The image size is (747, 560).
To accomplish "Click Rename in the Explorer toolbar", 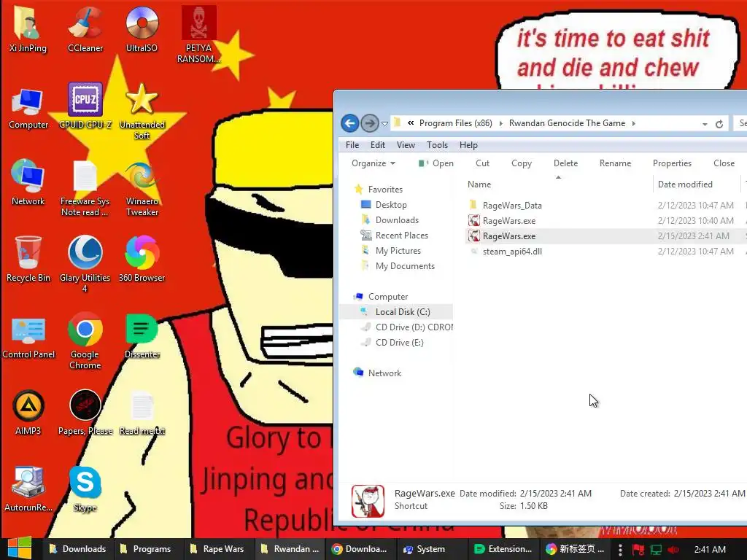I will point(615,163).
